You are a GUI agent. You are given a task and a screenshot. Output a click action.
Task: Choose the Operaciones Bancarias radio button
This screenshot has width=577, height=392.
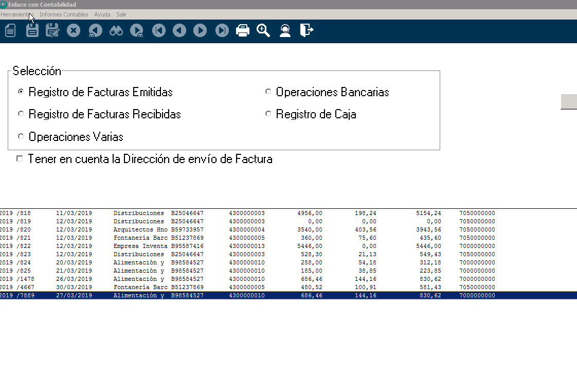click(x=268, y=92)
